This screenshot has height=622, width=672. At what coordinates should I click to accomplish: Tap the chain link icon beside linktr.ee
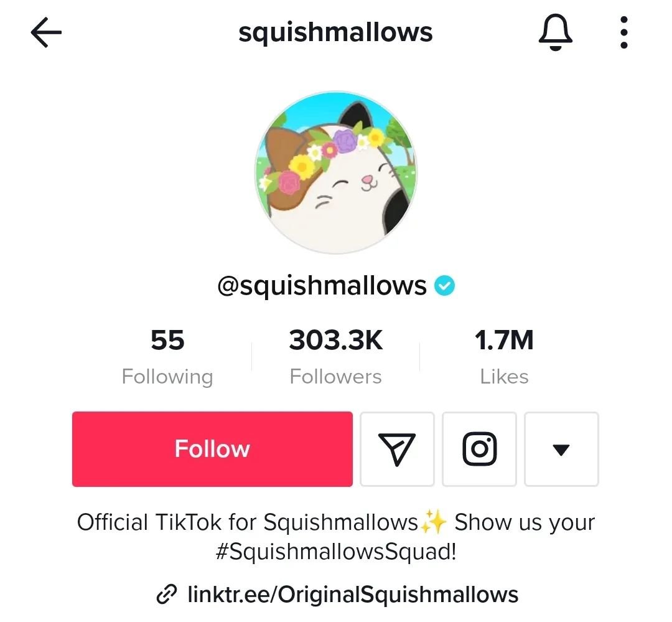pyautogui.click(x=167, y=594)
